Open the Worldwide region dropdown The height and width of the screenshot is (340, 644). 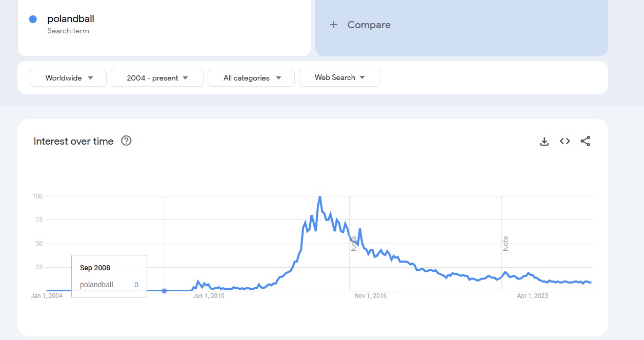[68, 78]
